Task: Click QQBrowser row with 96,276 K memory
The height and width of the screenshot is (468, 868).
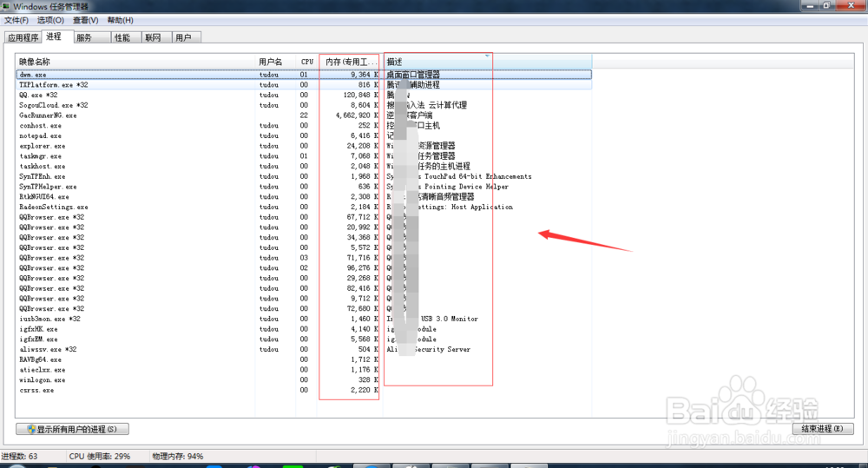Action: coord(304,268)
